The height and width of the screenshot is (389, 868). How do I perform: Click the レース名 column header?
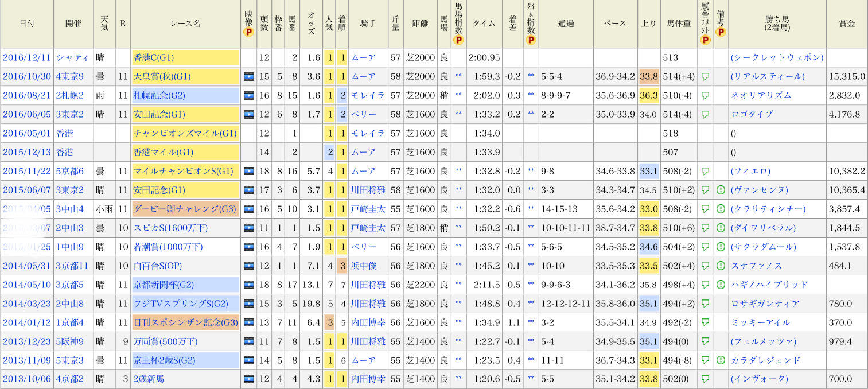tap(185, 24)
